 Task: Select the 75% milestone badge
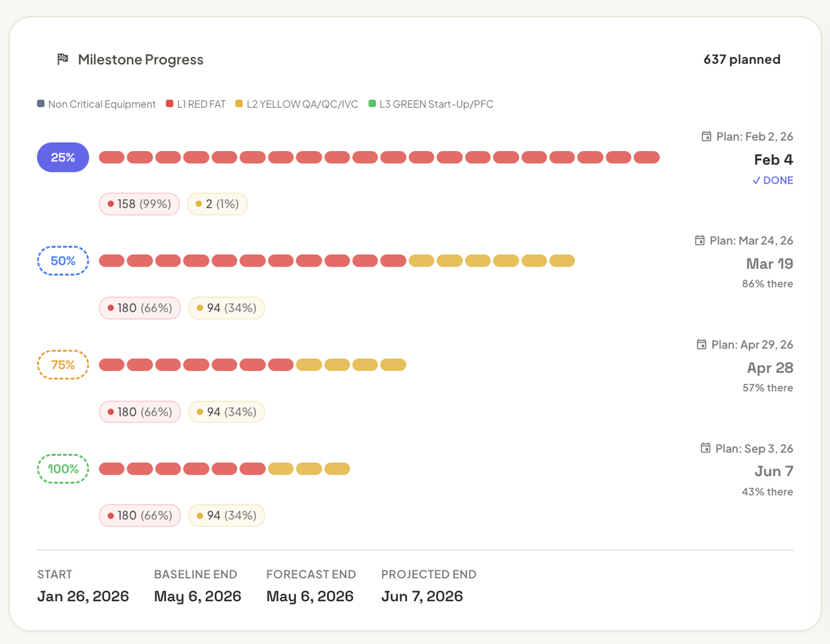[x=63, y=364]
